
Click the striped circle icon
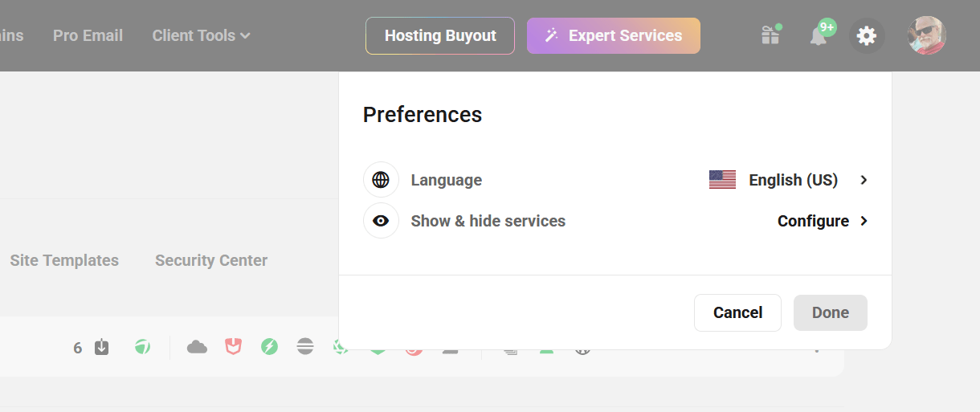click(305, 347)
